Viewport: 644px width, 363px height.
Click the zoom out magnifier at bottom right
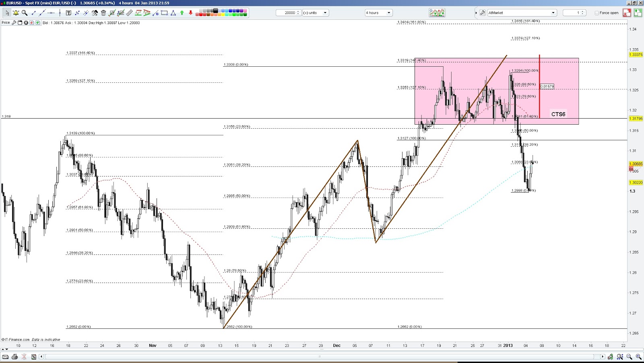click(629, 357)
